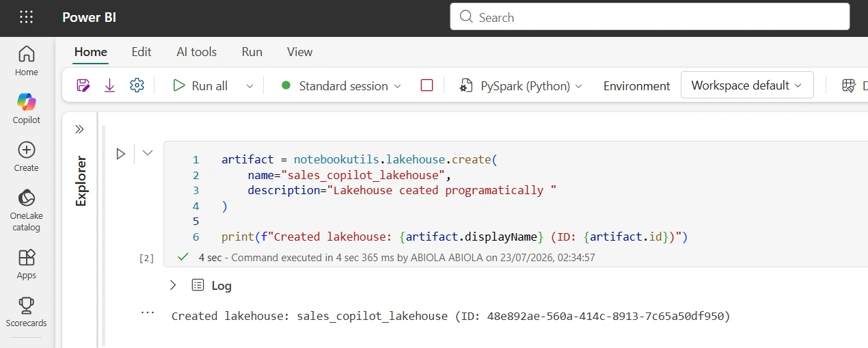Click the partially visible data wrangler icon
The width and height of the screenshot is (868, 348).
click(x=849, y=85)
